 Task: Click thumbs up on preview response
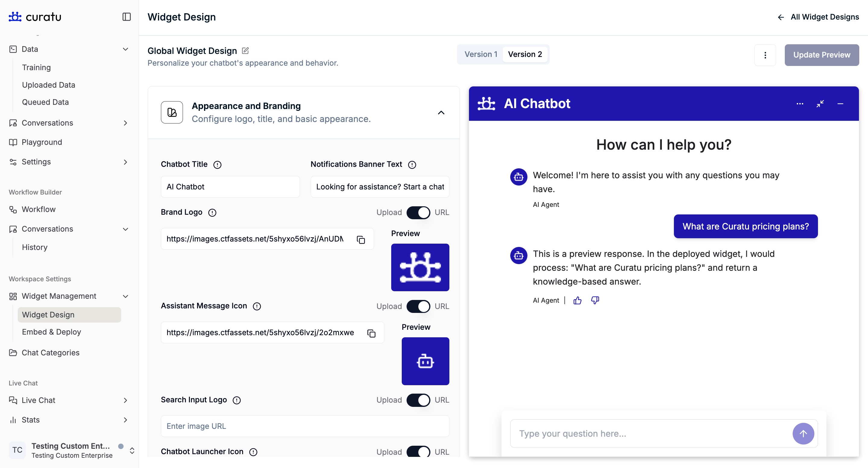pos(577,300)
